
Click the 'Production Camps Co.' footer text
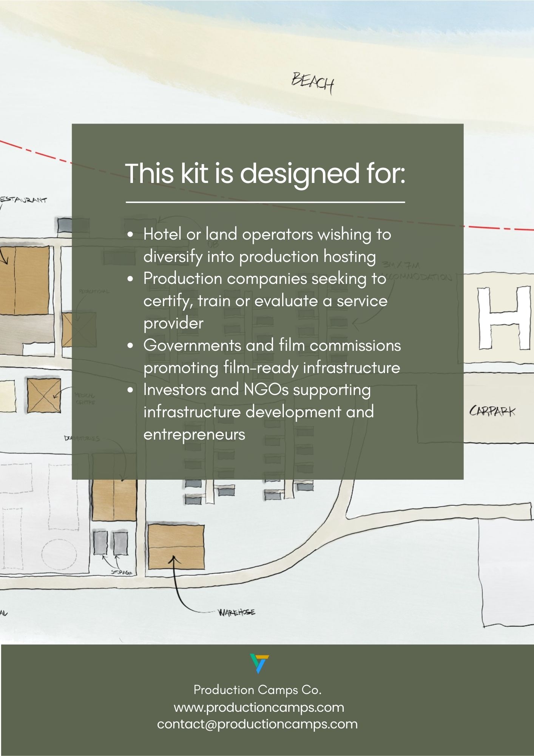coord(258,690)
